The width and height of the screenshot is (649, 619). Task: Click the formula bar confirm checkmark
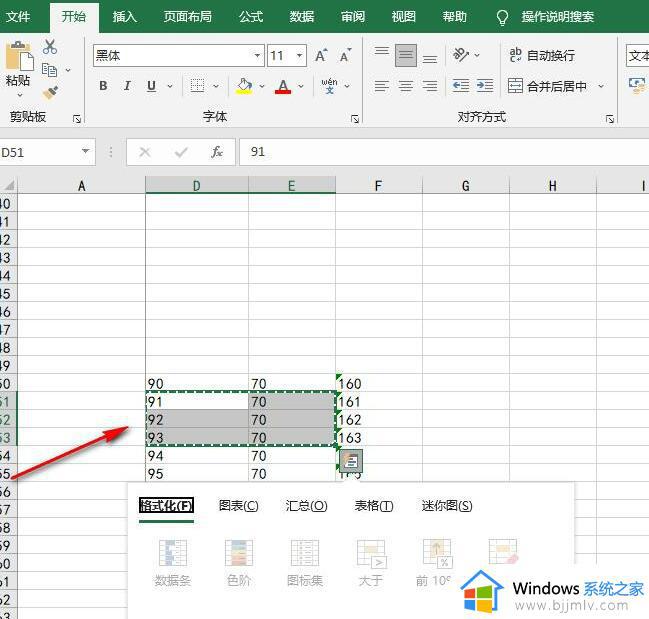181,152
